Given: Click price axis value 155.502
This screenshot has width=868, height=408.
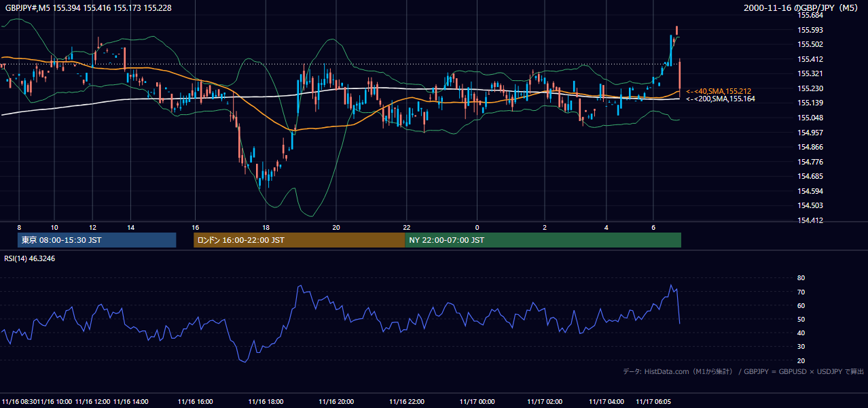Looking at the screenshot, I should click(x=810, y=44).
